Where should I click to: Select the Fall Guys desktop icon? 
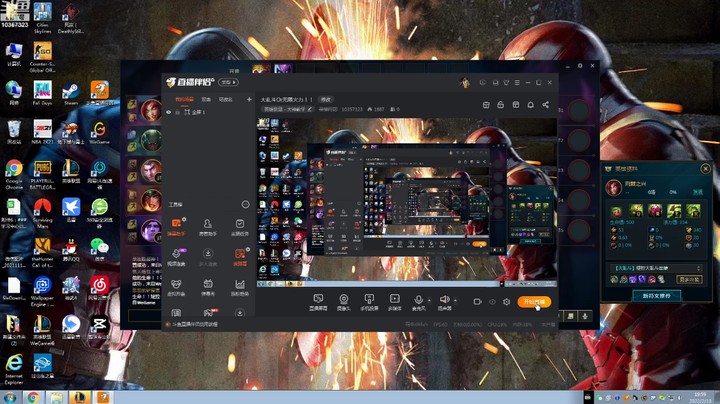[x=42, y=92]
